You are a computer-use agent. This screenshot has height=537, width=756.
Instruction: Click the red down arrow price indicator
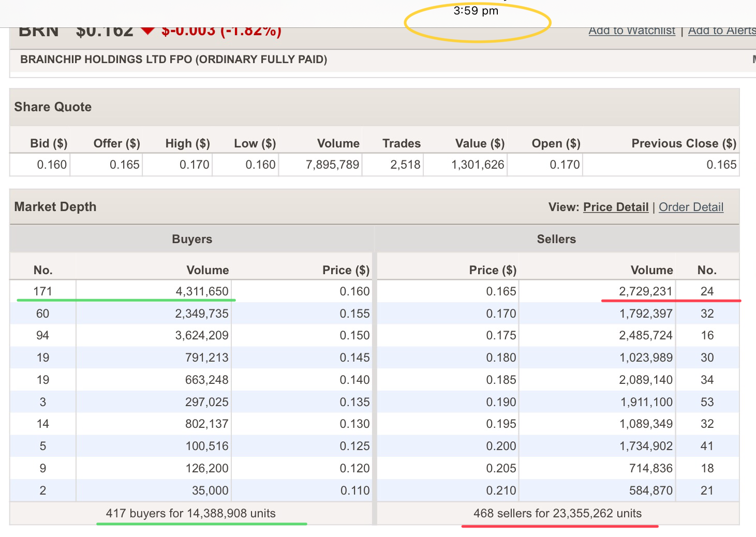click(148, 31)
